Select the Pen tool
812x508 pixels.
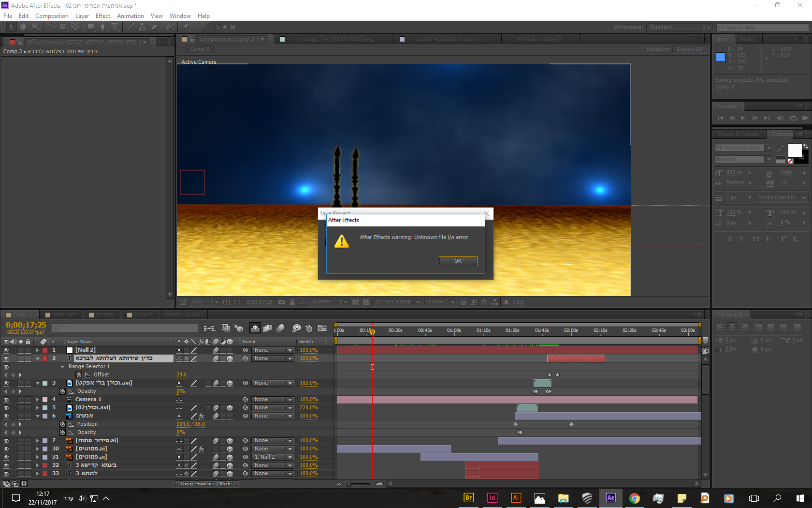pyautogui.click(x=102, y=27)
